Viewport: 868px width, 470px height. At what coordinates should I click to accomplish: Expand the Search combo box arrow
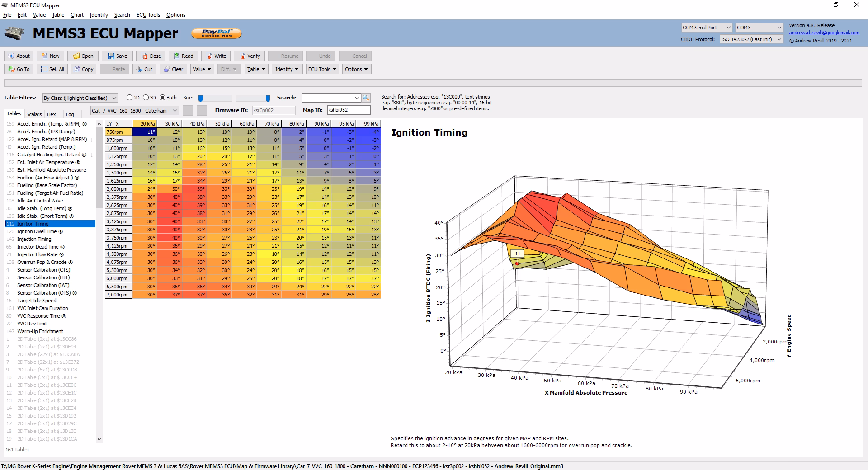point(357,98)
